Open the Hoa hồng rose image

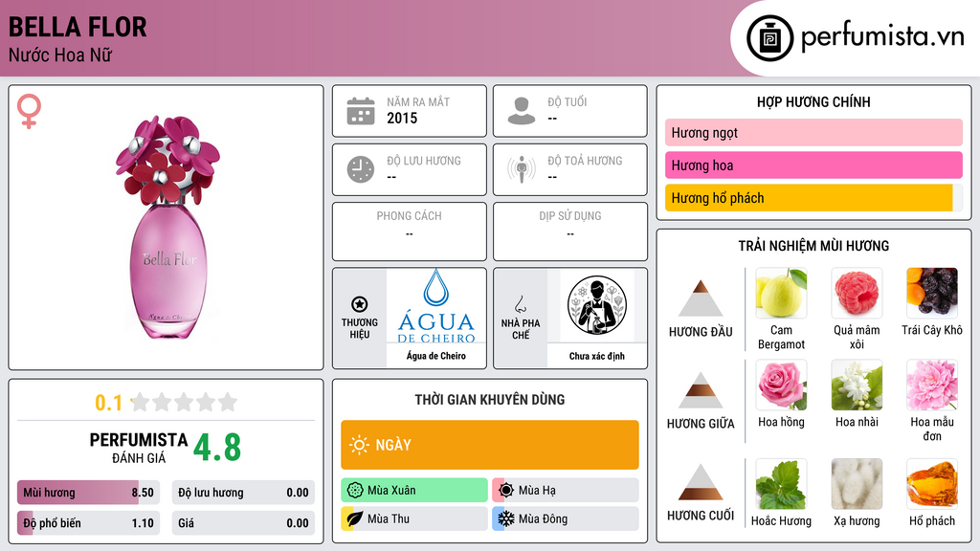781,385
